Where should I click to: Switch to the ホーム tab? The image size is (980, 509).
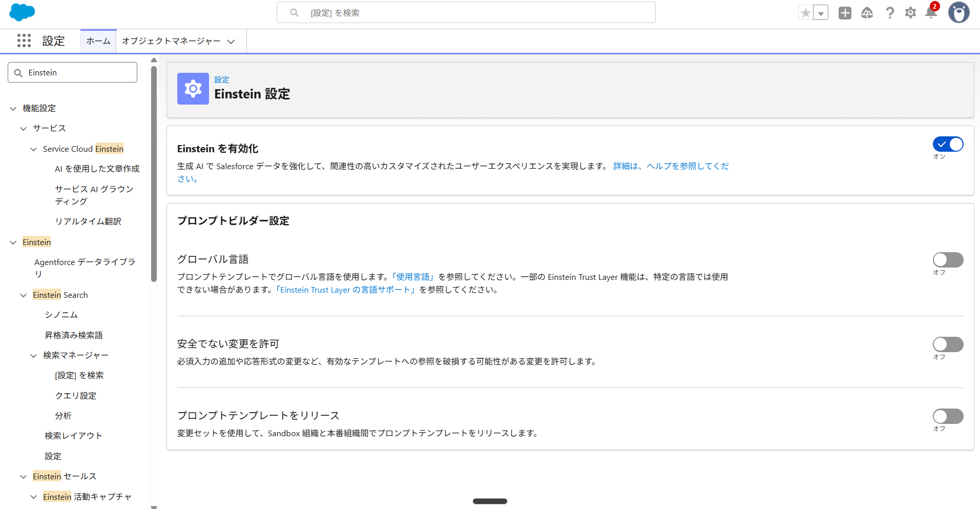(x=98, y=40)
